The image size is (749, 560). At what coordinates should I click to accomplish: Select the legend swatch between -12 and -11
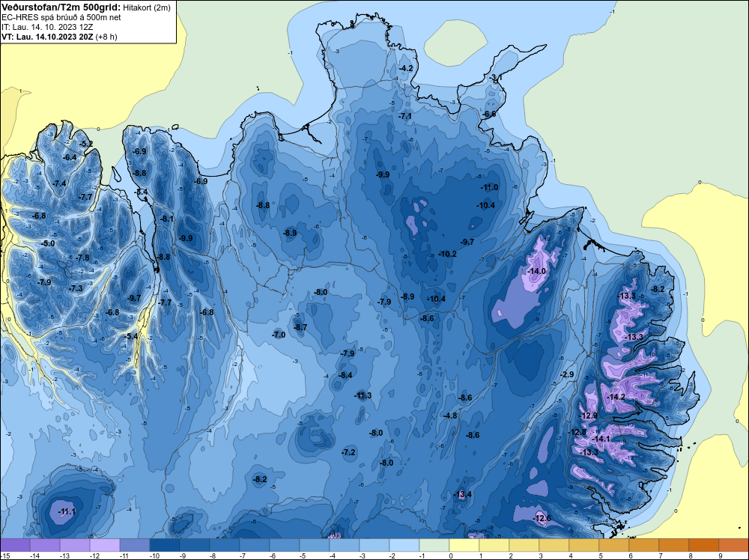105,545
